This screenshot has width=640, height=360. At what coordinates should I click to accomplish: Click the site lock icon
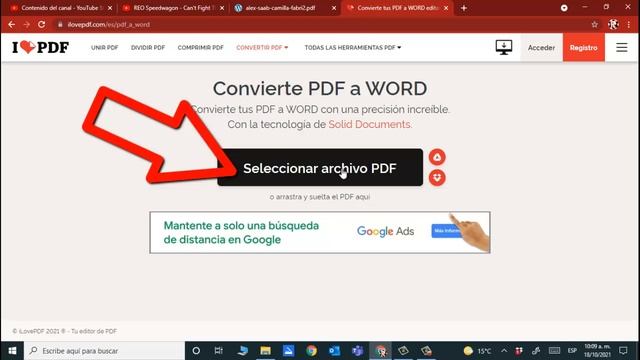click(x=60, y=24)
